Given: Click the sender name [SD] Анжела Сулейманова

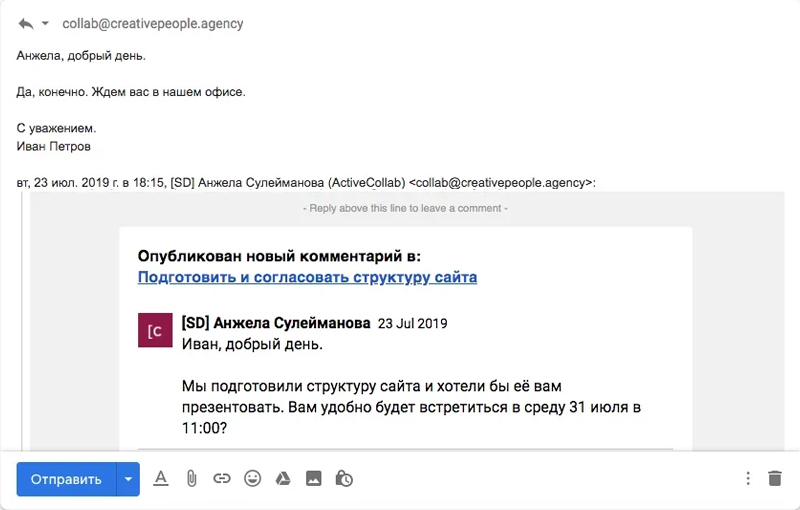Looking at the screenshot, I should coord(276,323).
